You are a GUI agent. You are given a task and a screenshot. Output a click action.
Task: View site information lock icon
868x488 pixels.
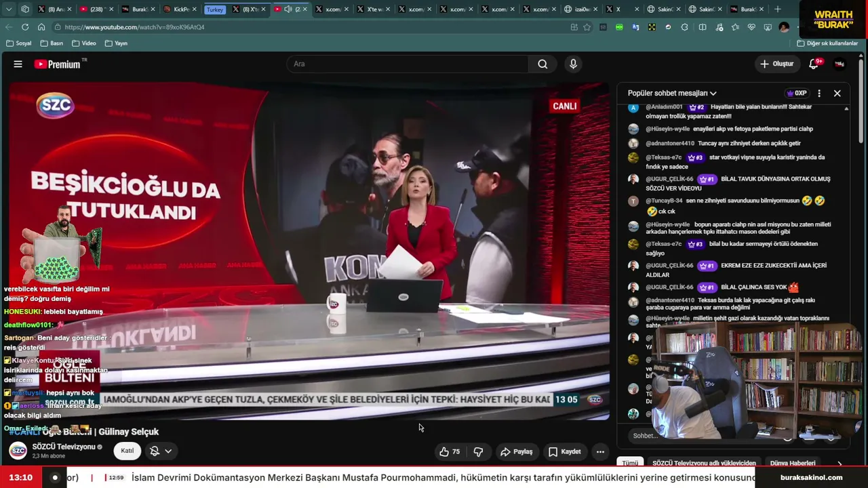click(x=57, y=27)
